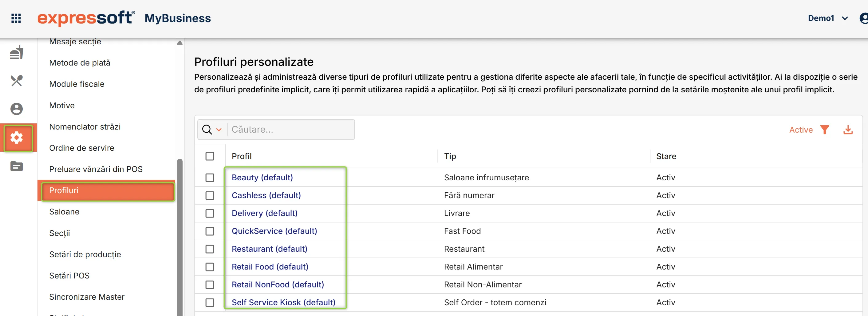Check the Retail Food (default) row checkbox
The width and height of the screenshot is (868, 316).
tap(210, 267)
